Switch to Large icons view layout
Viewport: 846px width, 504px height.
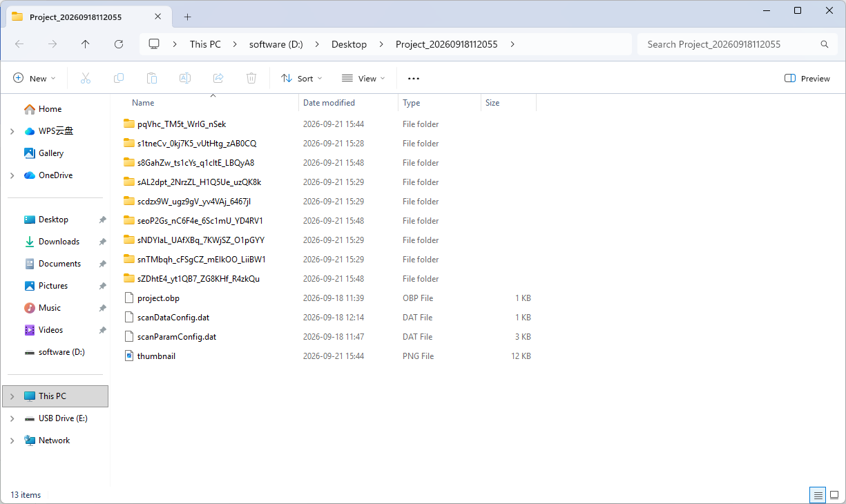point(834,495)
